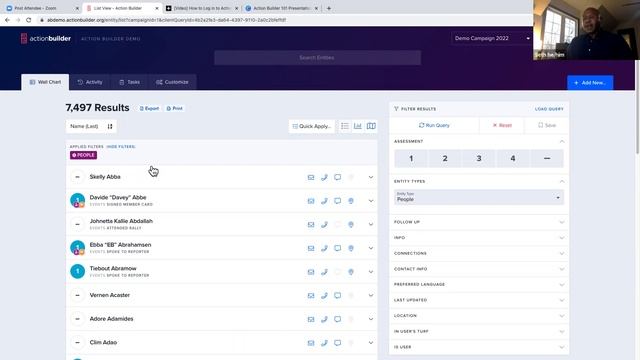640x360 pixels.
Task: Select assessment level 2 filter
Action: point(445,158)
